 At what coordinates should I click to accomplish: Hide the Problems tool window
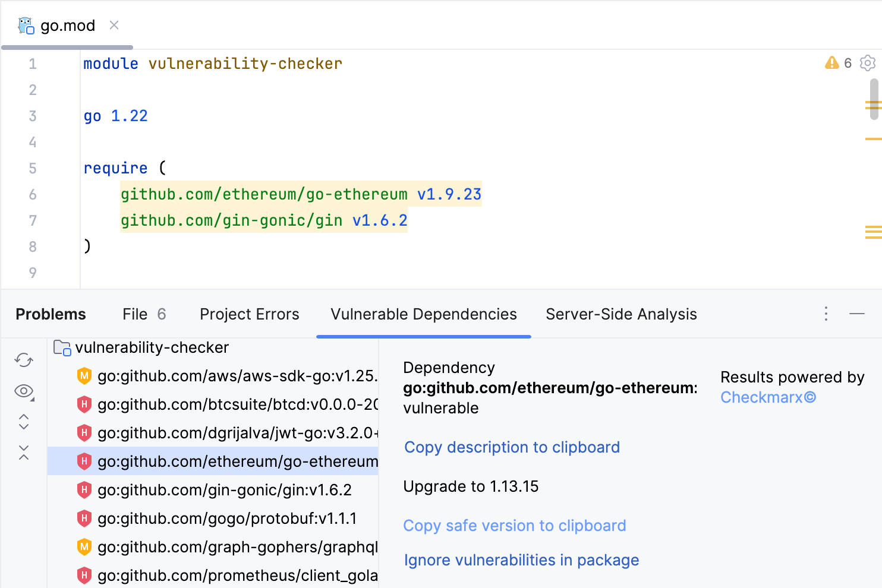857,314
